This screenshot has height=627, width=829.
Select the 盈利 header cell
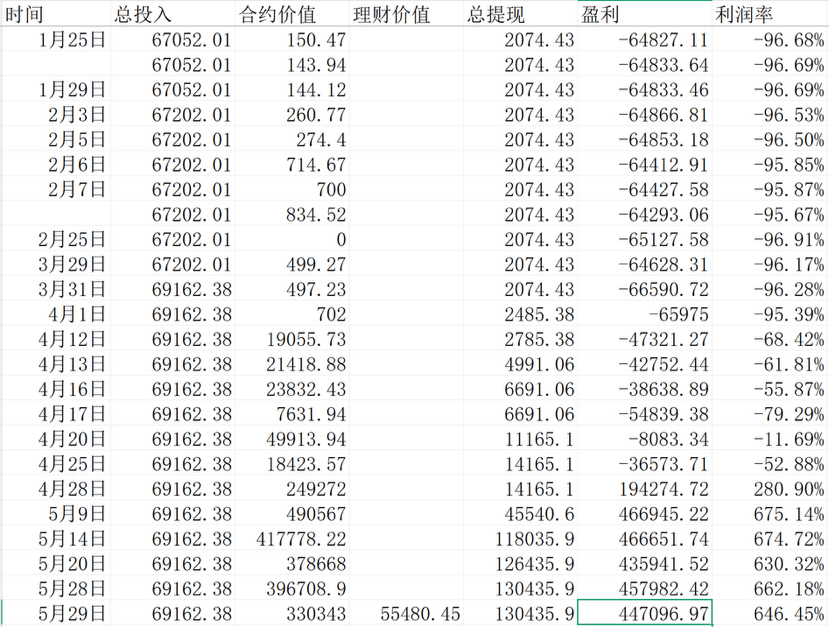pyautogui.click(x=644, y=14)
